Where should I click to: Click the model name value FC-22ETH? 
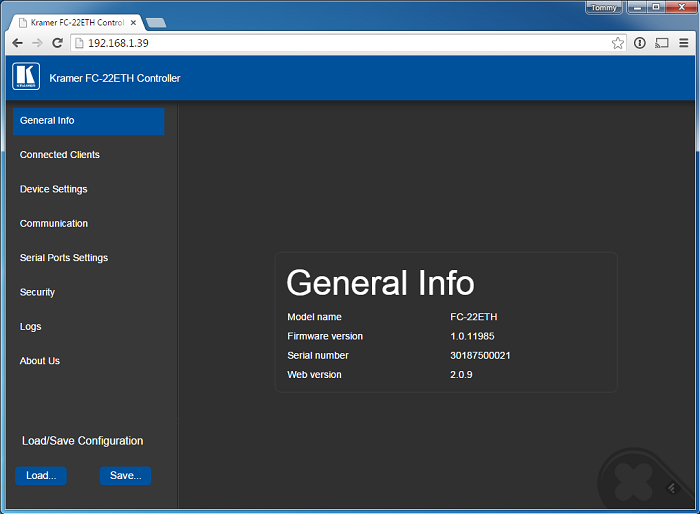pos(474,317)
